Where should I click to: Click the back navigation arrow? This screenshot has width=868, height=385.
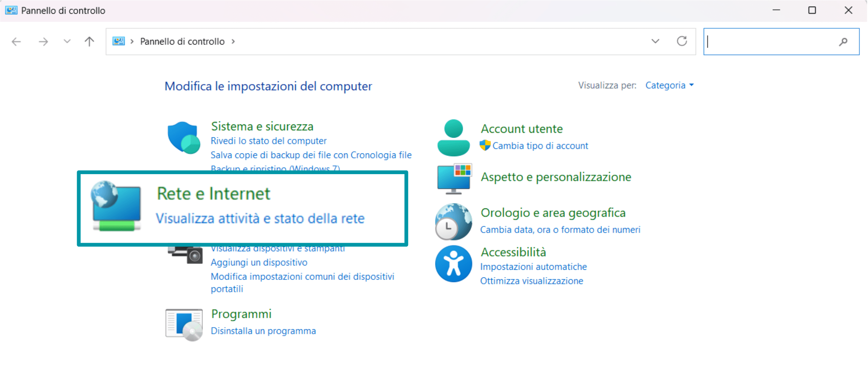16,41
